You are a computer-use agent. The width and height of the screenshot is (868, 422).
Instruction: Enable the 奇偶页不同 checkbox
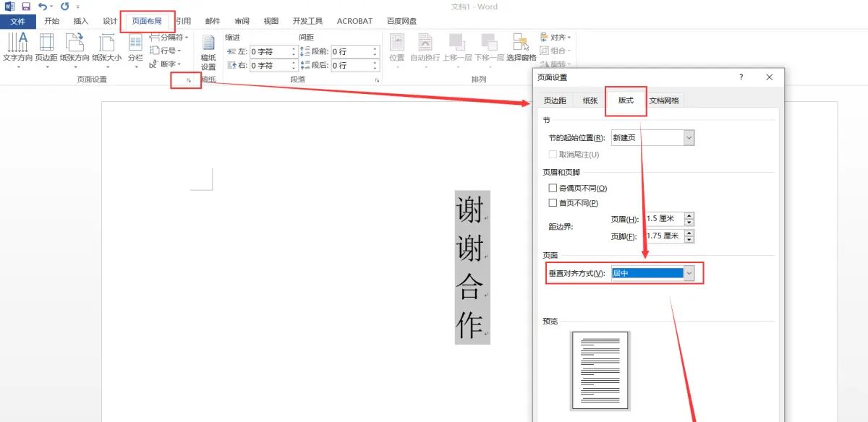554,188
